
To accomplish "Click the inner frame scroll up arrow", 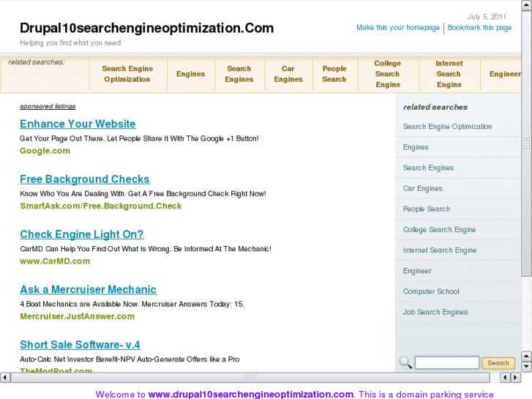I will [x=527, y=356].
